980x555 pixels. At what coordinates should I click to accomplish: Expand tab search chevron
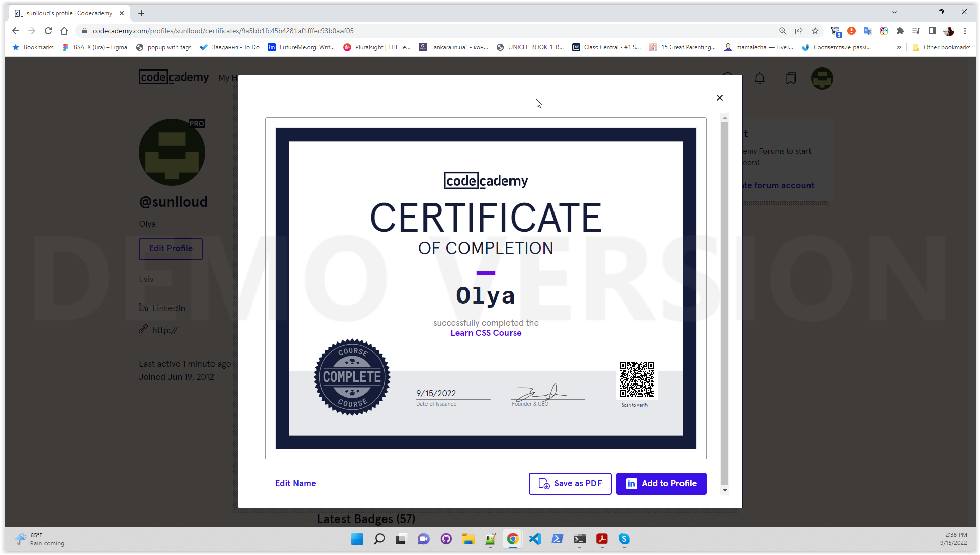[894, 12]
